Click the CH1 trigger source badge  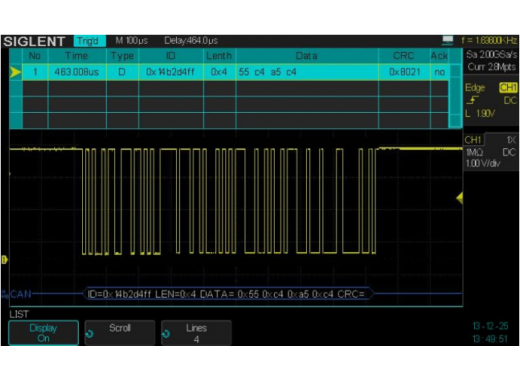click(508, 88)
